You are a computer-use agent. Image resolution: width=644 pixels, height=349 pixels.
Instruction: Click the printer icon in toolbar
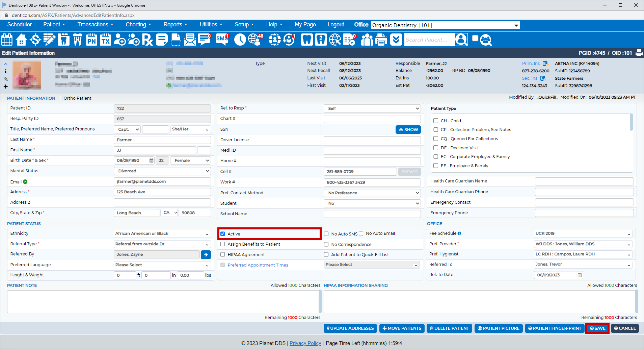tap(381, 40)
